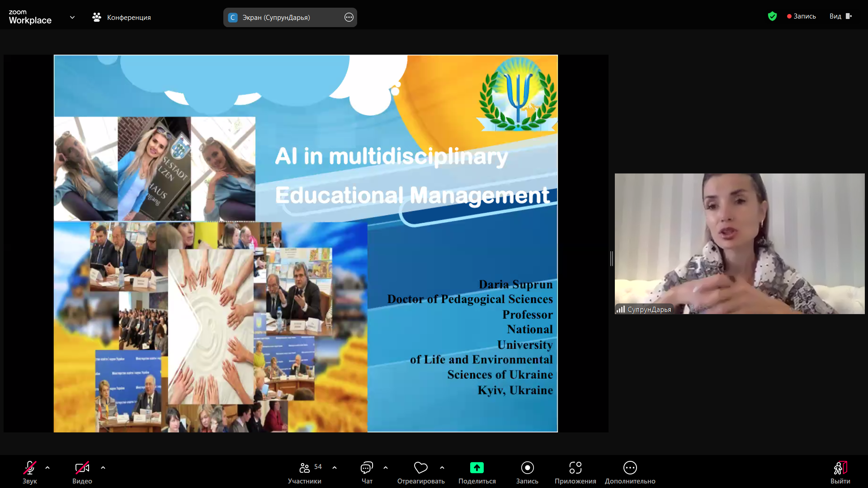Open the Zoom Workplace dropdown chevron
Screen dimensions: 868x488
coord(72,17)
